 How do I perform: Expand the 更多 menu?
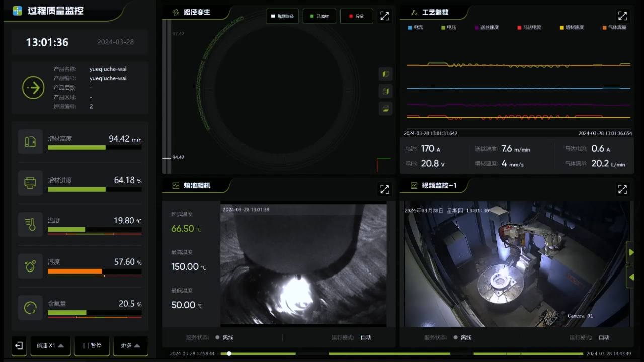coord(130,346)
